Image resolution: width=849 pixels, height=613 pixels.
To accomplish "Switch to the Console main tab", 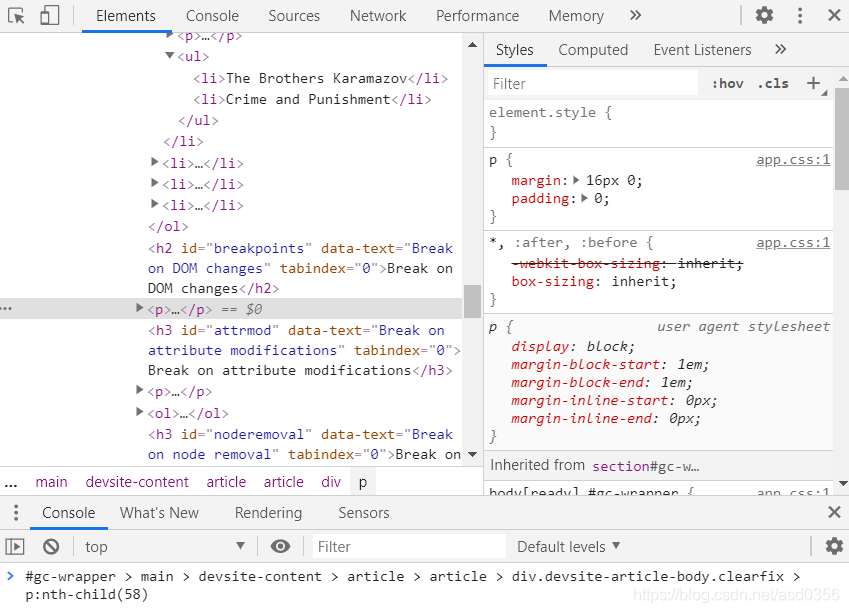I will tap(212, 16).
